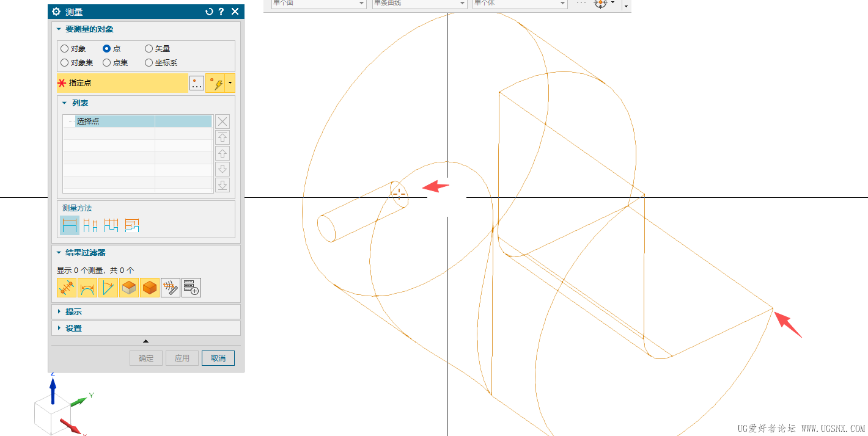Collapse the dialog with the bottom up-arrow
This screenshot has width=868, height=436.
pos(145,341)
